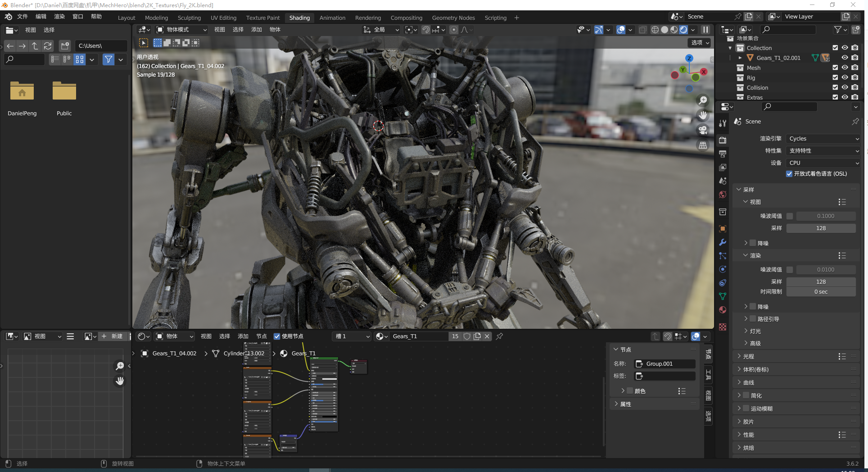Click the 新建 (New) image button
Viewport: 868px width, 472px height.
click(x=113, y=336)
